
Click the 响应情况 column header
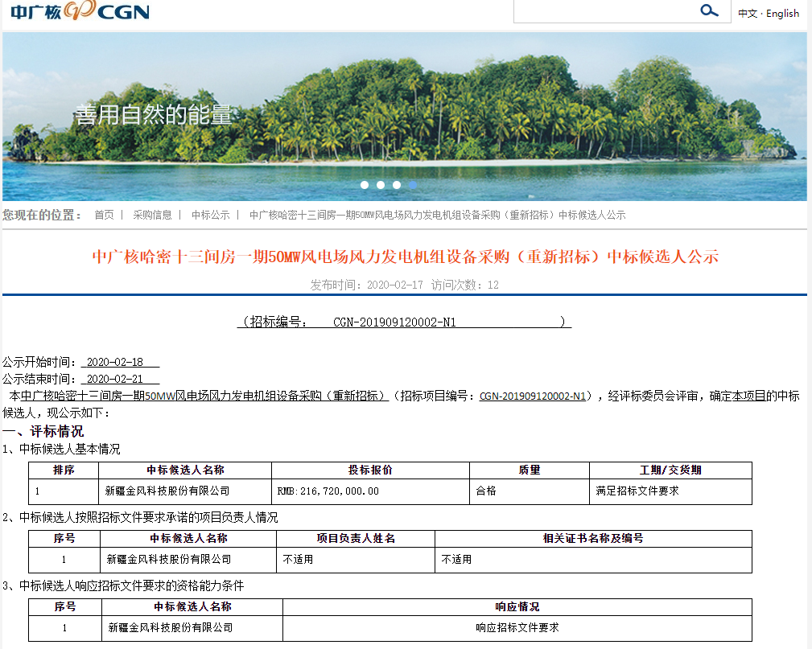click(517, 606)
